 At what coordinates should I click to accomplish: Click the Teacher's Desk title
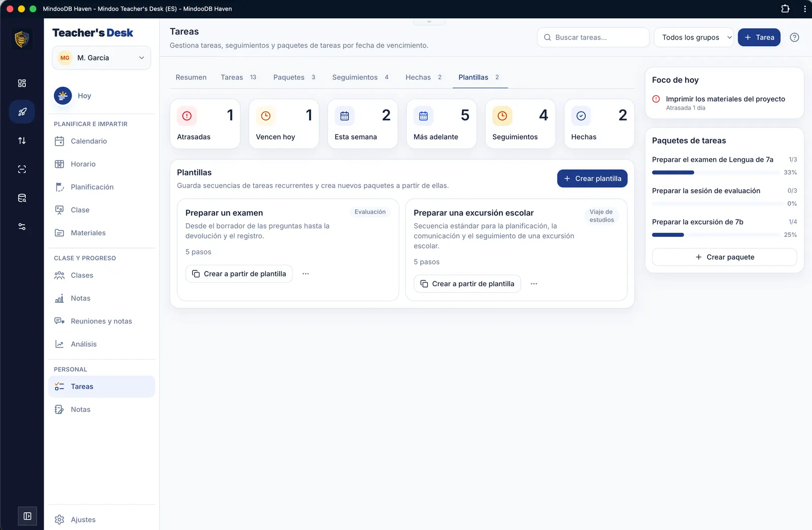point(93,33)
